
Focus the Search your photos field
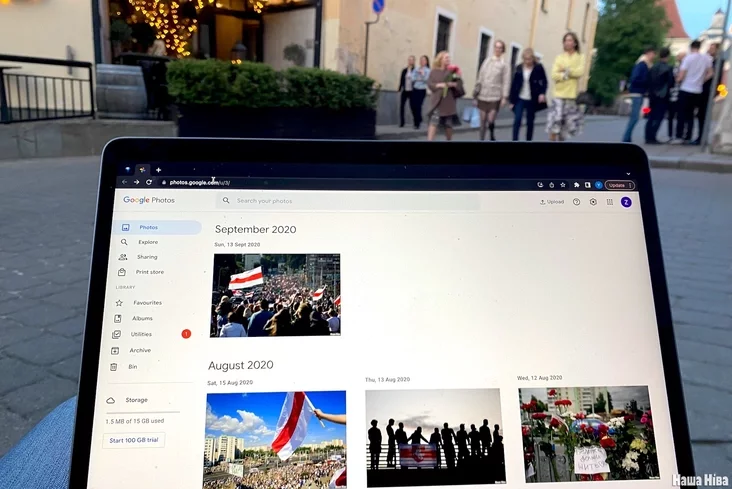[348, 201]
